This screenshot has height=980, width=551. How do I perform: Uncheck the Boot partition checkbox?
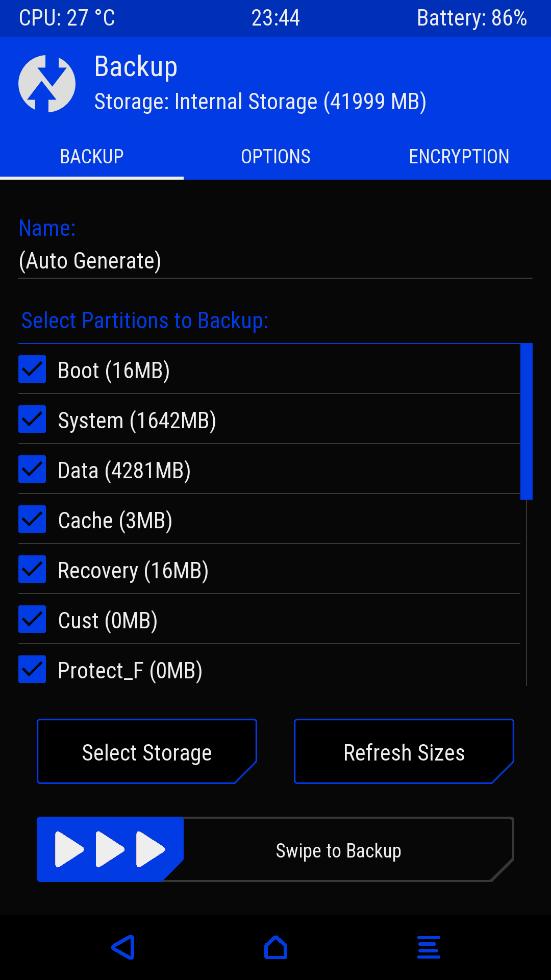(x=32, y=370)
